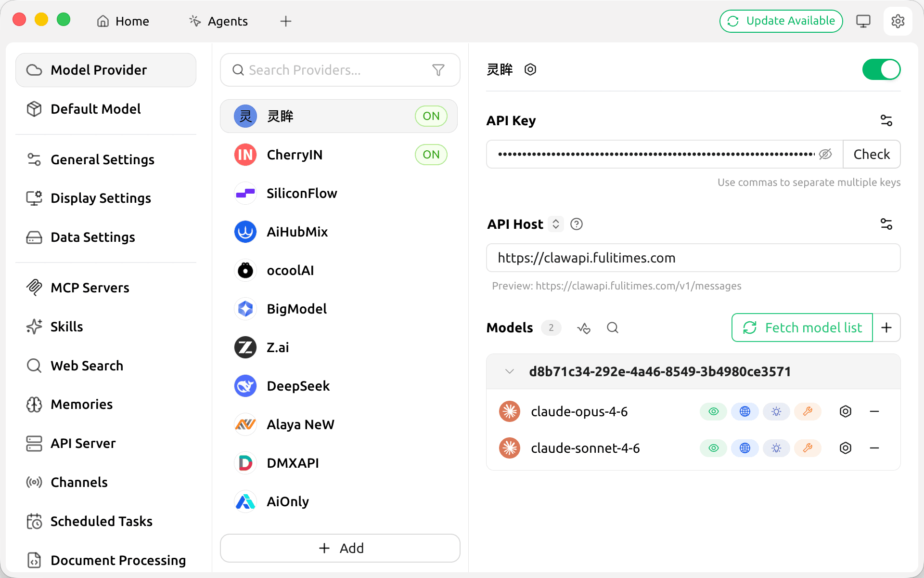Open a new tab with the plus icon

(x=286, y=21)
